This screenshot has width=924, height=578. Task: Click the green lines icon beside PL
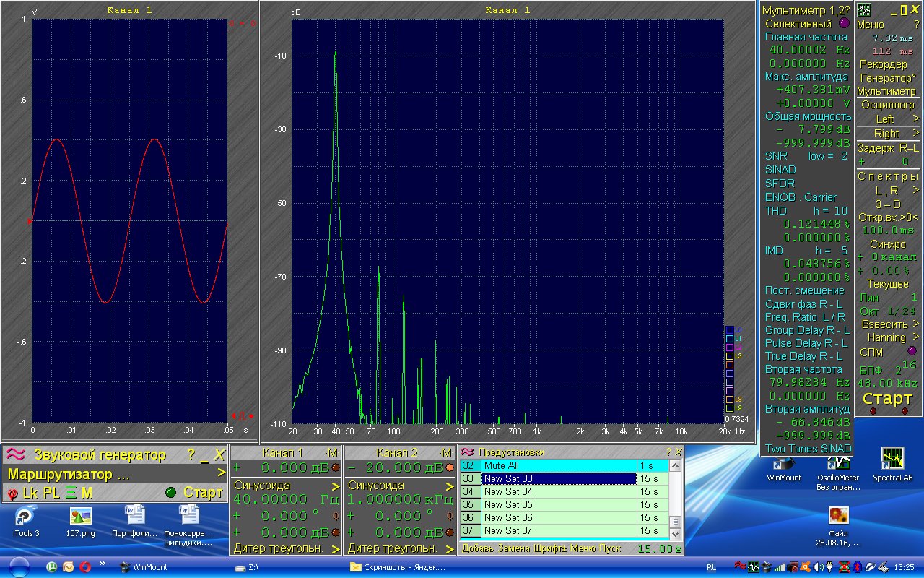(x=71, y=493)
